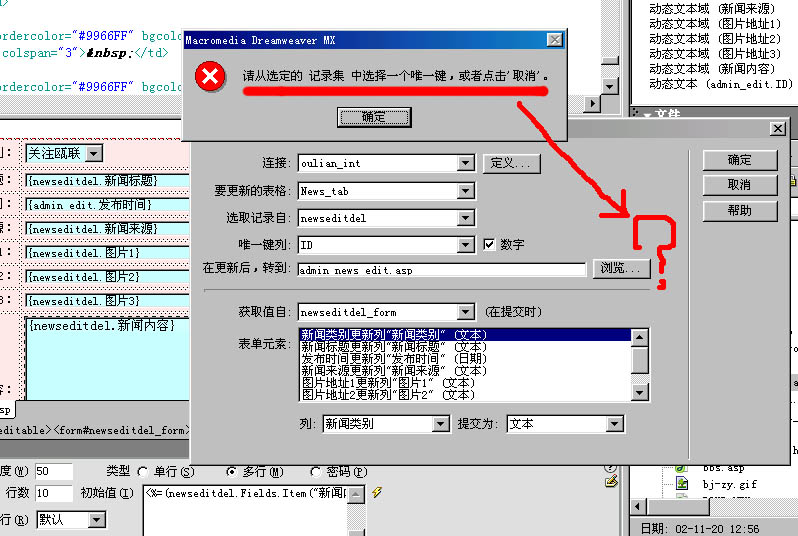
Task: Open the 获取值自 newseditdel_form dropdown
Action: click(465, 313)
